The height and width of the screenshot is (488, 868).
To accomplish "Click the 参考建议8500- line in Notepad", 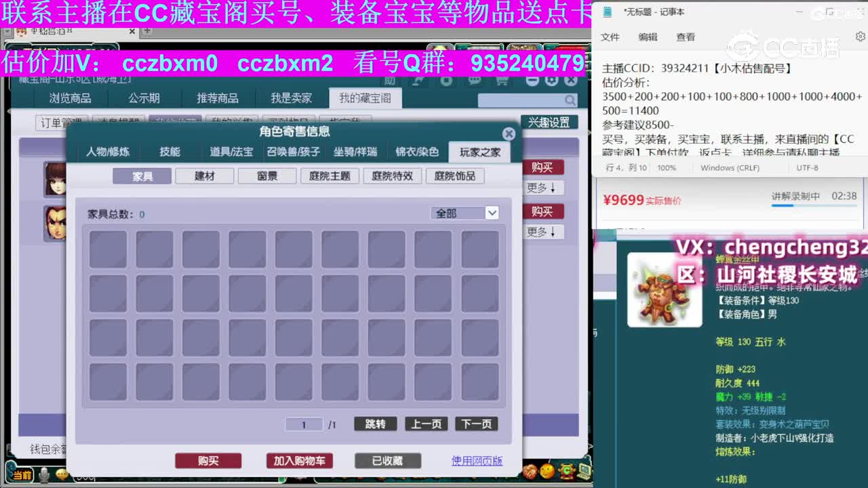I will [637, 125].
